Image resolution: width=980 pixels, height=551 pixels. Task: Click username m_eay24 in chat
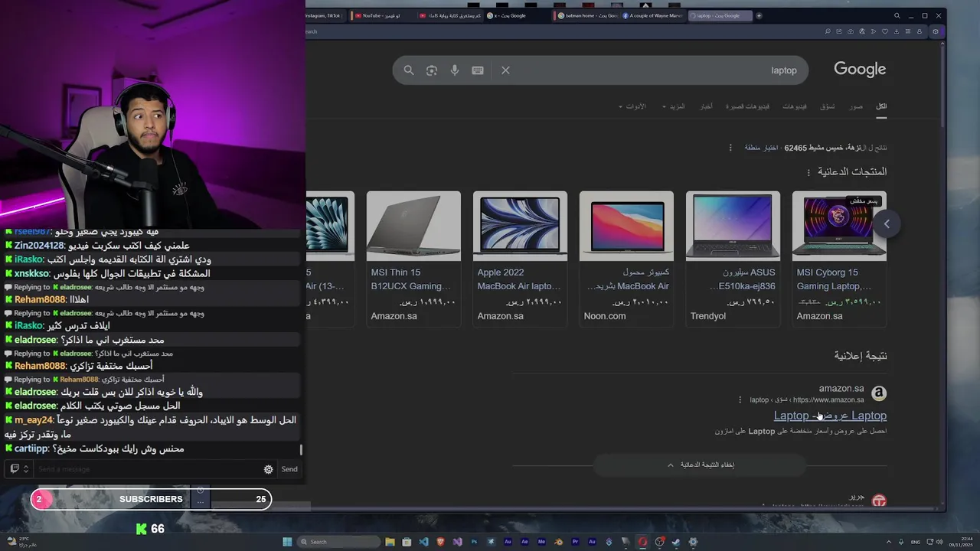33,420
